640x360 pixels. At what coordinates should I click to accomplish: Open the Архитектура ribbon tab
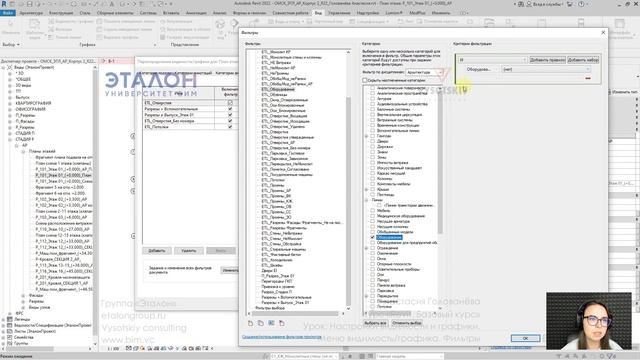pyautogui.click(x=31, y=13)
